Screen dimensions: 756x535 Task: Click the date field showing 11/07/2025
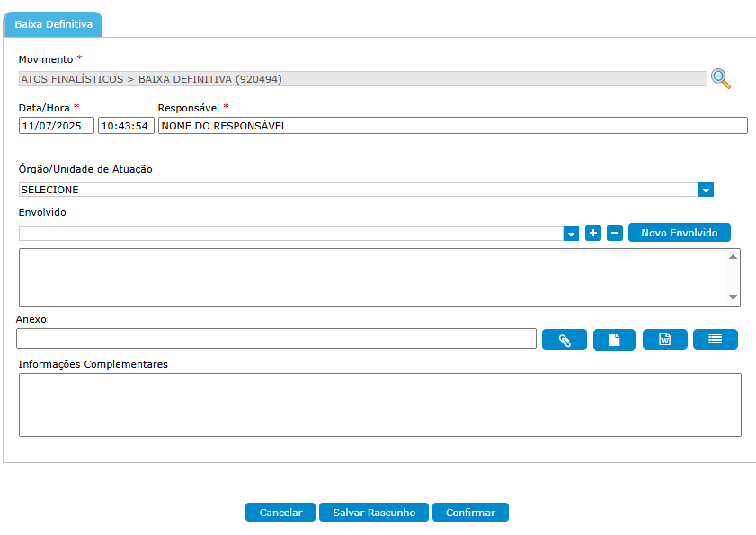pos(56,126)
